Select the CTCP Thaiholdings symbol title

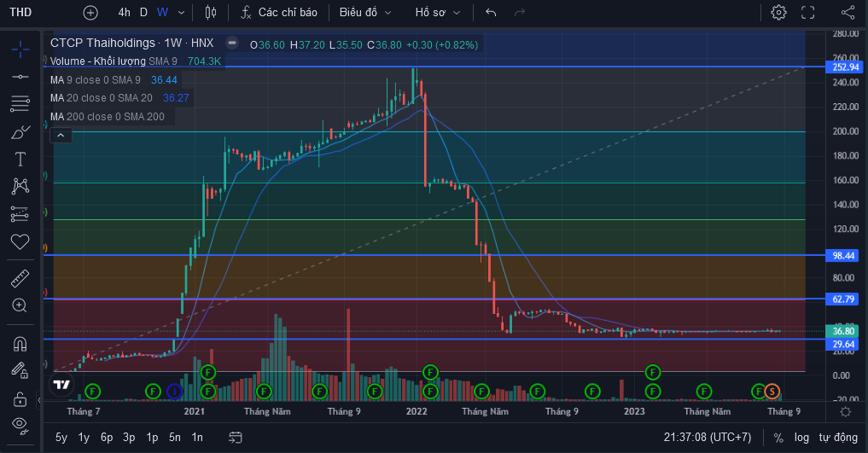(102, 44)
